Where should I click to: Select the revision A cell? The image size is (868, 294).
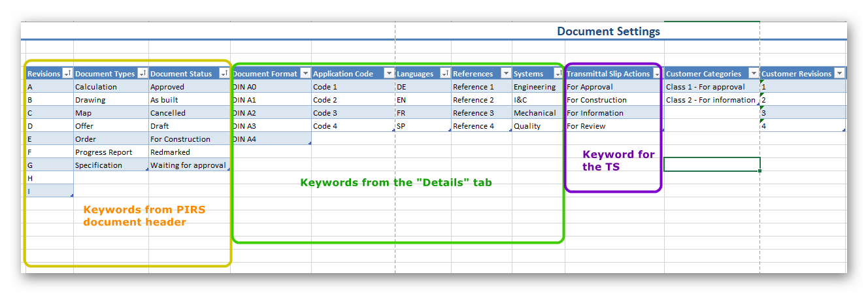[50, 87]
